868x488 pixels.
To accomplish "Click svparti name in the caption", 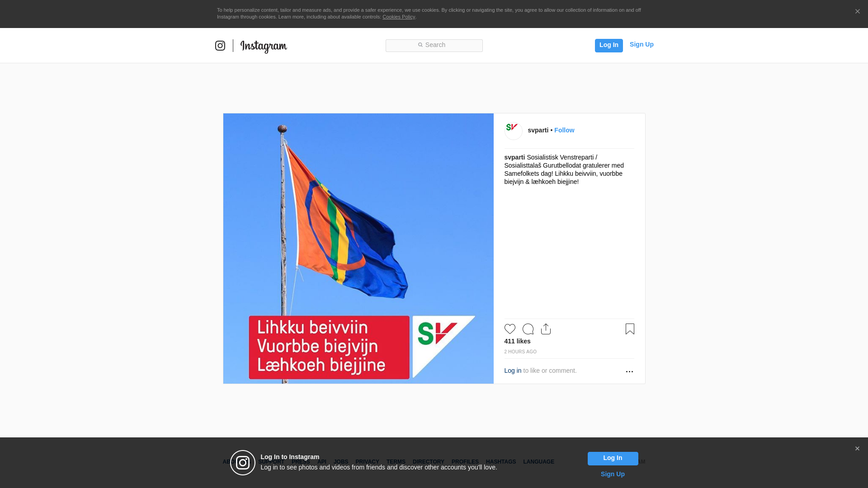I will 514,157.
